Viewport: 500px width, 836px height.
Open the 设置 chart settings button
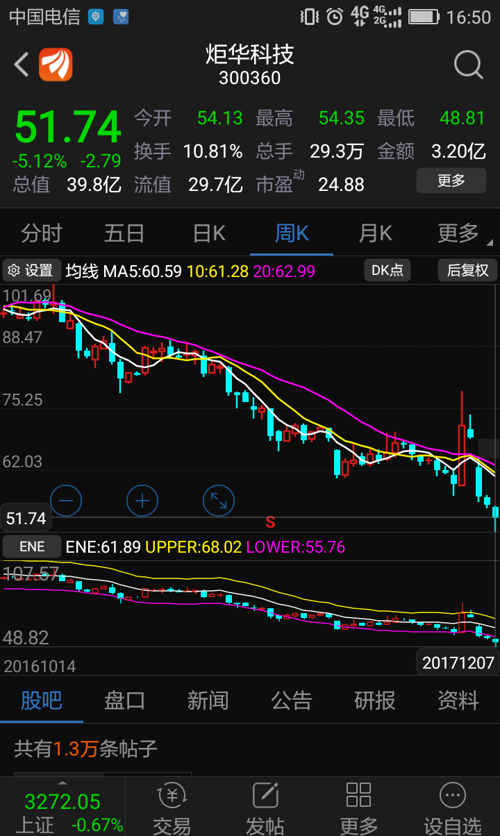click(x=31, y=270)
